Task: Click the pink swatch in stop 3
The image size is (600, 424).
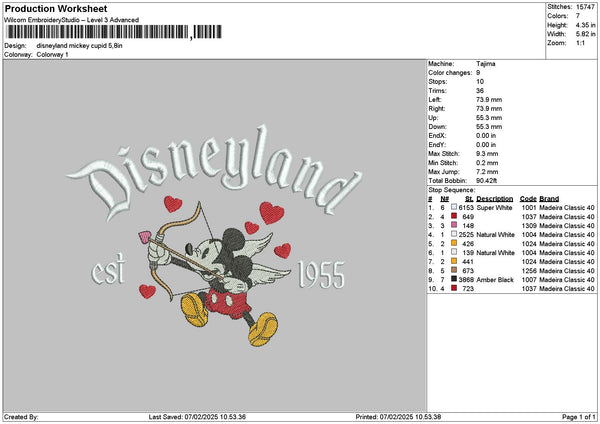Action: 456,225
